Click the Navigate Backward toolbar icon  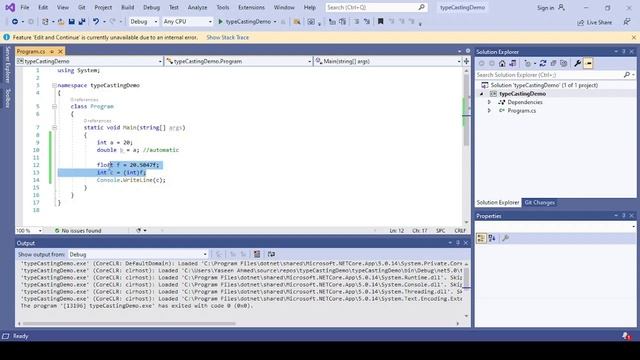coord(15,22)
